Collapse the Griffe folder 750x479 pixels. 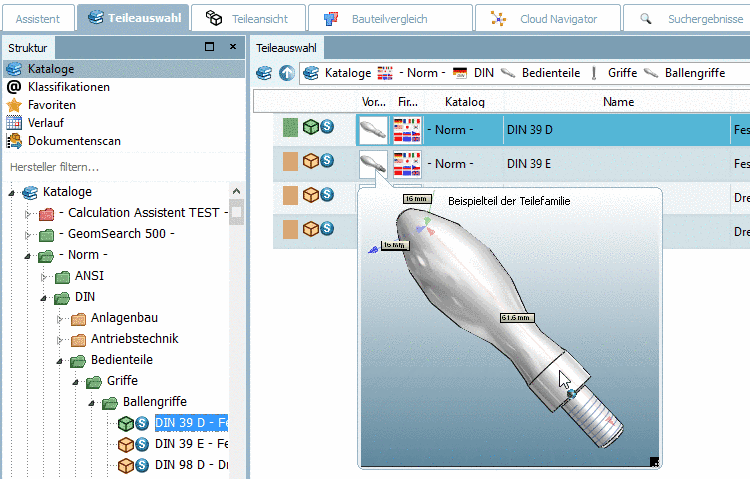76,382
